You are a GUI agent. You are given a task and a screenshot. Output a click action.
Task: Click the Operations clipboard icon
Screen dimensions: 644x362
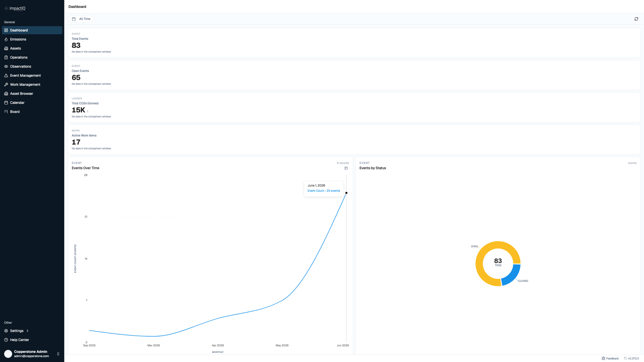click(6, 58)
